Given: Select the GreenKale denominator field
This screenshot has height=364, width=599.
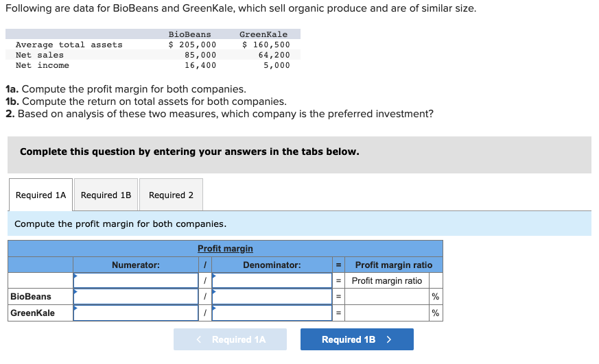Looking at the screenshot, I should (272, 313).
